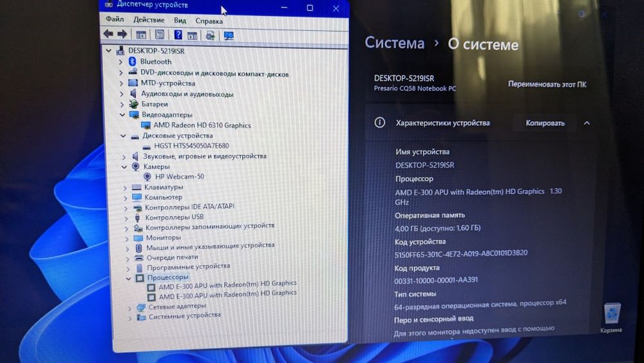The height and width of the screenshot is (363, 644).
Task: Collapse the Характеристики устройства section chevron
Action: [x=587, y=123]
